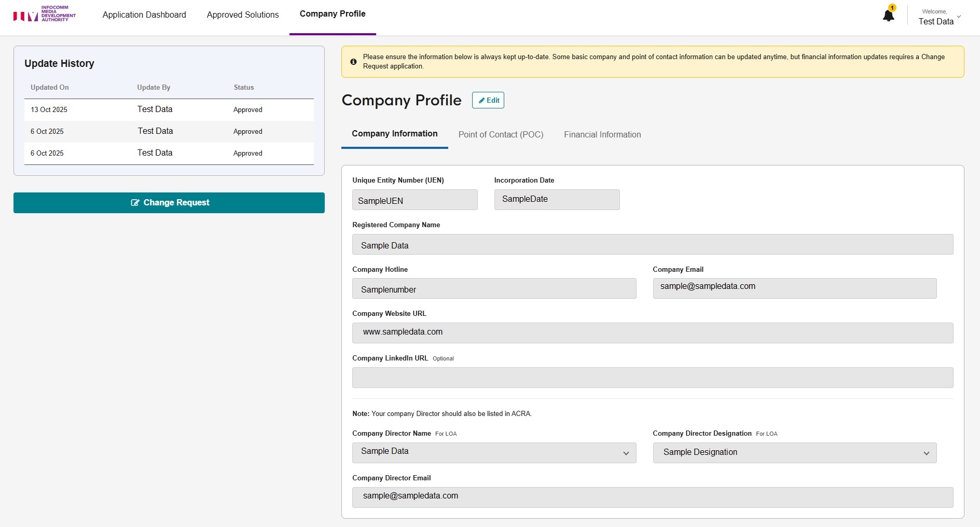Image resolution: width=980 pixels, height=527 pixels.
Task: Open Company Director Designation dropdown
Action: click(794, 452)
